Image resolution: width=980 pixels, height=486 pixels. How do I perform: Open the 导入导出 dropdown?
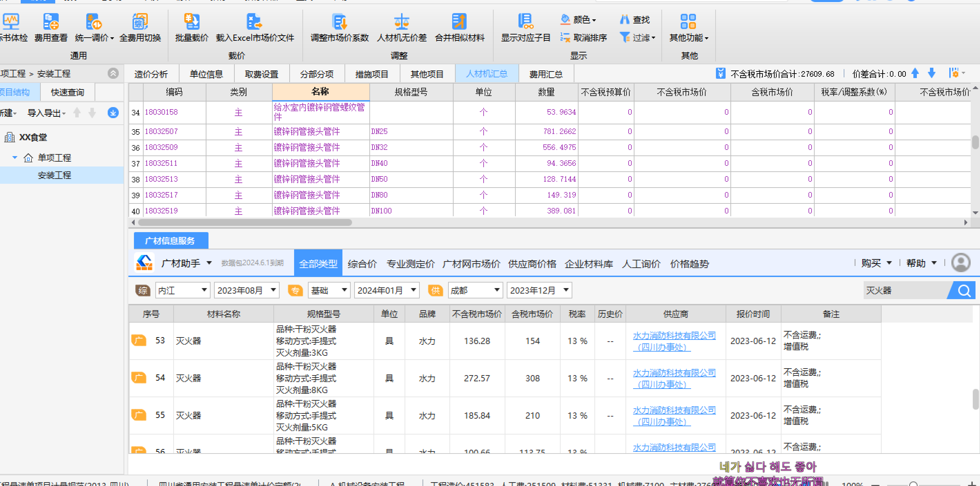[46, 113]
